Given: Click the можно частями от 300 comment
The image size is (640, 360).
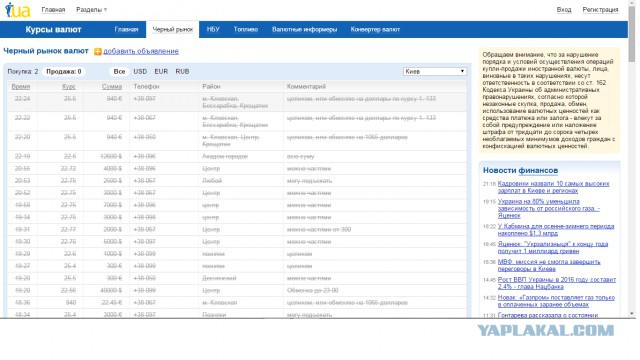Looking at the screenshot, I should coord(319,229).
